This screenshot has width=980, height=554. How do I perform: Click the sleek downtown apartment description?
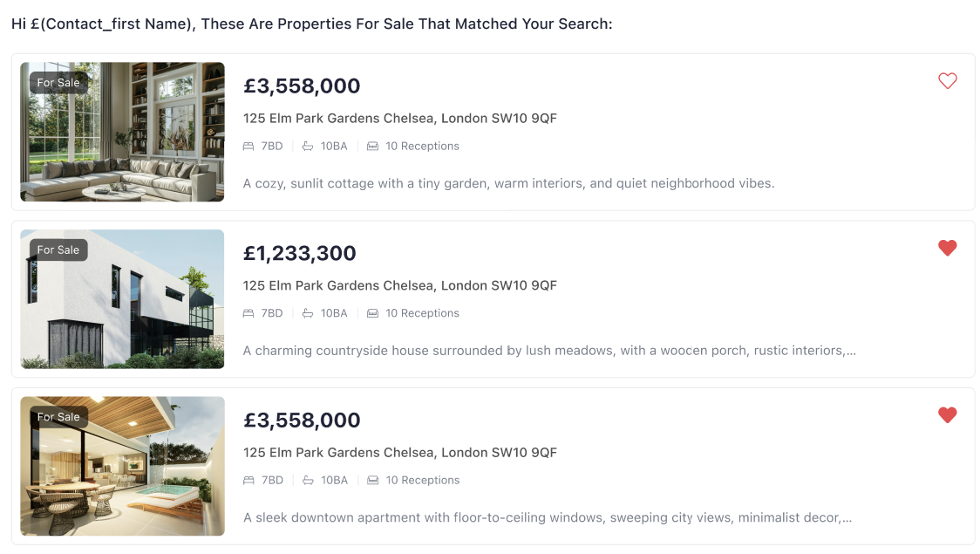547,517
